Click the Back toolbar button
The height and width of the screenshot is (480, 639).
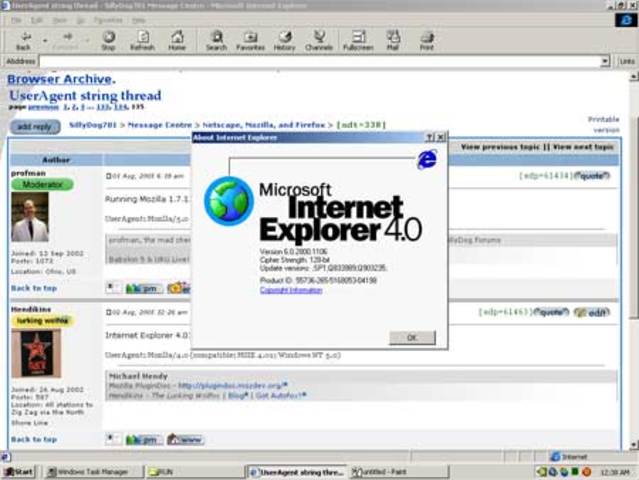[x=24, y=41]
